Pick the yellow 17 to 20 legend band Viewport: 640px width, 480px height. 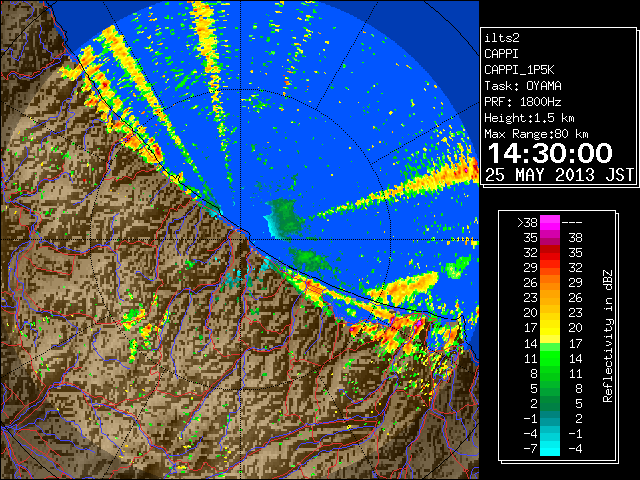click(x=550, y=328)
